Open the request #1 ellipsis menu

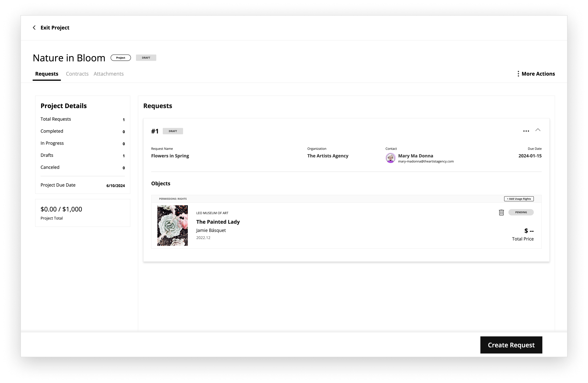(526, 131)
